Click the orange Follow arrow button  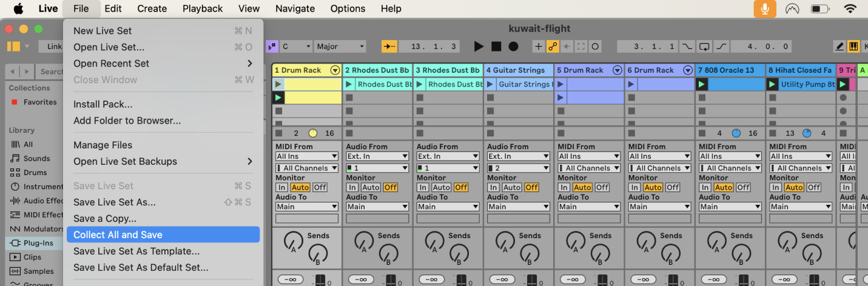point(389,46)
